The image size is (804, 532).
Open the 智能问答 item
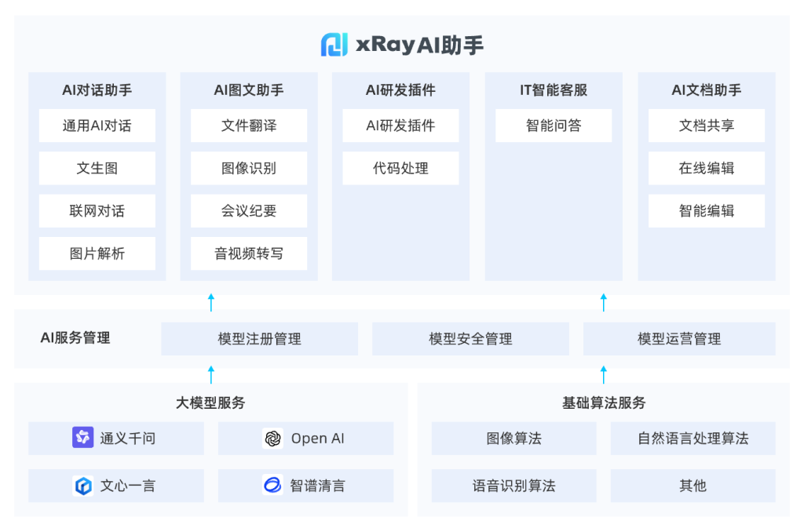tap(554, 126)
